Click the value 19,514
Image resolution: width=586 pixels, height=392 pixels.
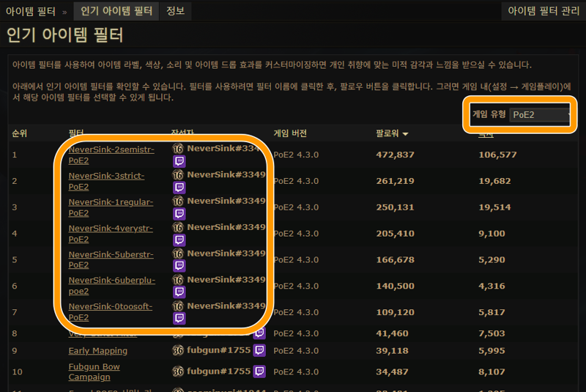pos(494,207)
